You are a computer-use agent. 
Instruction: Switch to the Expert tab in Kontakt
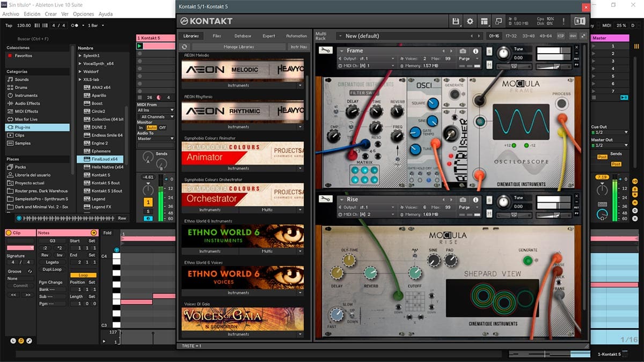(269, 36)
